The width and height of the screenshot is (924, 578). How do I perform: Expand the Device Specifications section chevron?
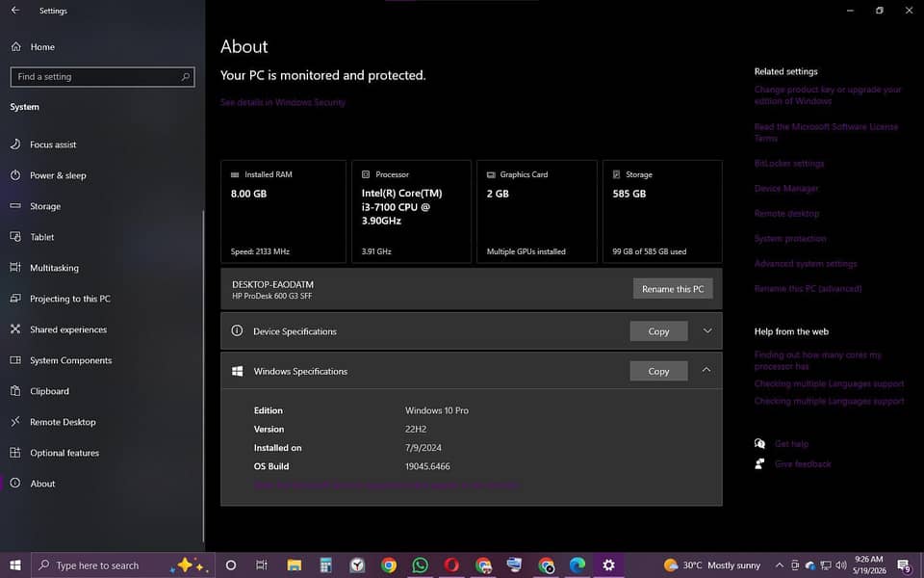click(707, 330)
